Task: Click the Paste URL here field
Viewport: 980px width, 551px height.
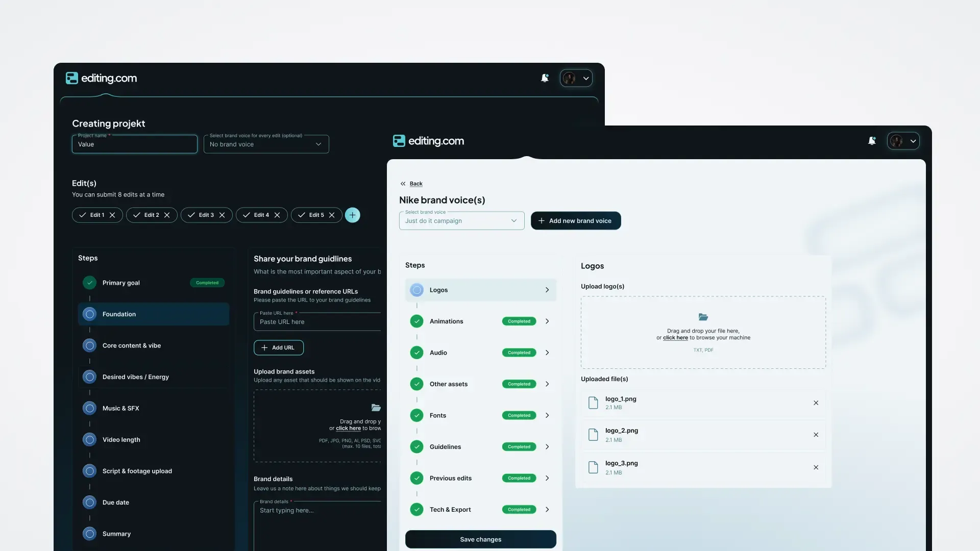Action: tap(317, 322)
